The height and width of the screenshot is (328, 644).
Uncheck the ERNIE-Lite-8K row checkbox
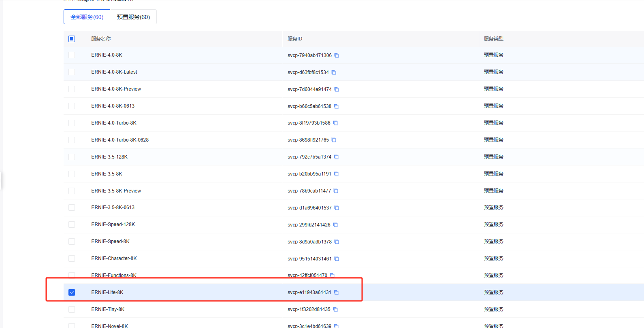point(72,292)
